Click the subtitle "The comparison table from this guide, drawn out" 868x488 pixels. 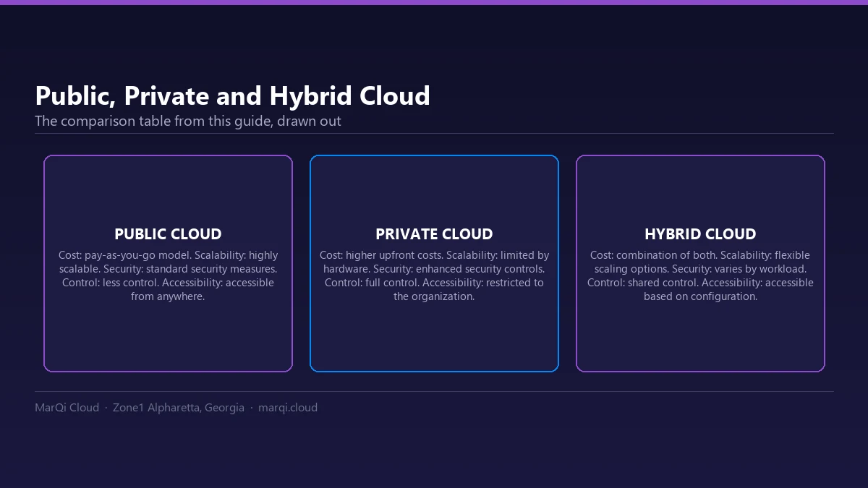pyautogui.click(x=188, y=121)
